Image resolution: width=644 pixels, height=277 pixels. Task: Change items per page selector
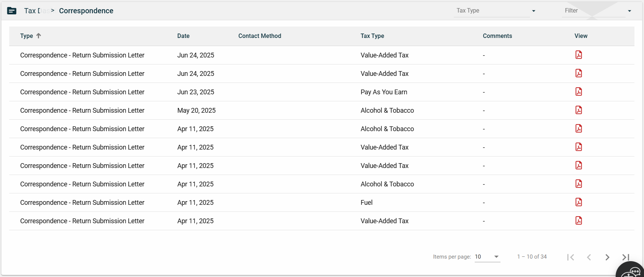click(x=487, y=257)
